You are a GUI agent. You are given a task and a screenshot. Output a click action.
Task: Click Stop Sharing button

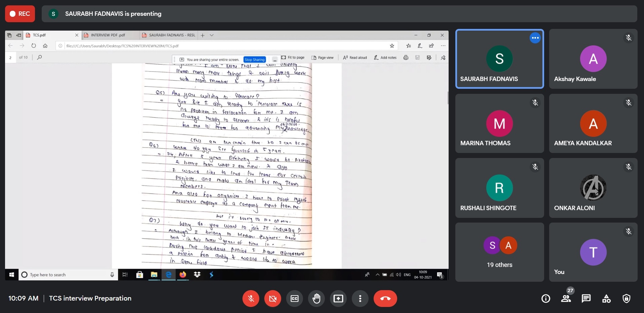[x=255, y=60]
